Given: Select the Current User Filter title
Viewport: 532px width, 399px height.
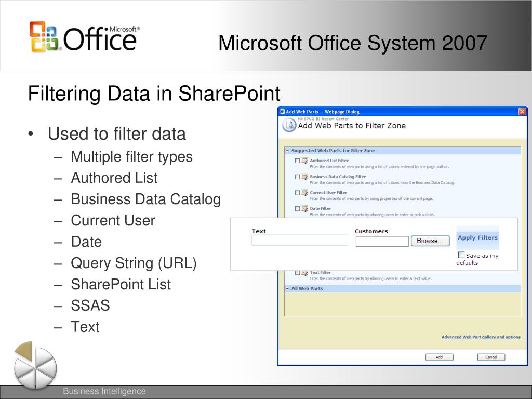Looking at the screenshot, I should point(328,192).
